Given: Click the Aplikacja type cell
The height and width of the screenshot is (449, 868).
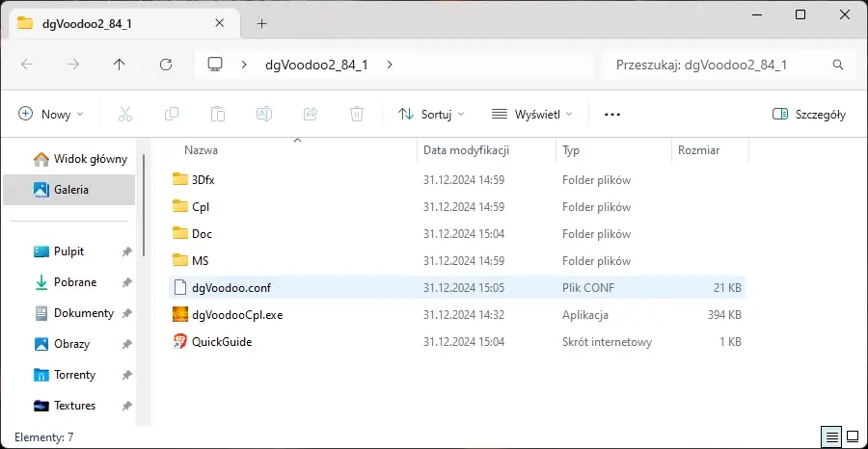Looking at the screenshot, I should [585, 315].
